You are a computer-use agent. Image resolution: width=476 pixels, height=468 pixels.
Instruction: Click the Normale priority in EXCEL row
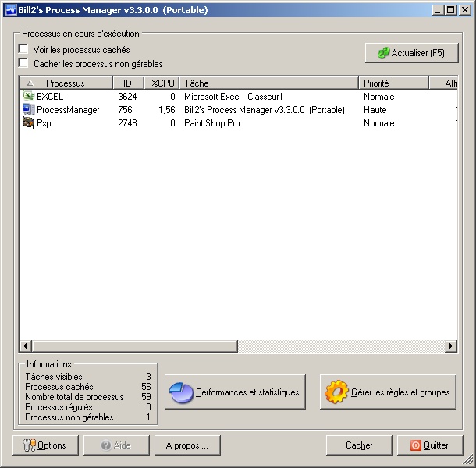(x=379, y=97)
